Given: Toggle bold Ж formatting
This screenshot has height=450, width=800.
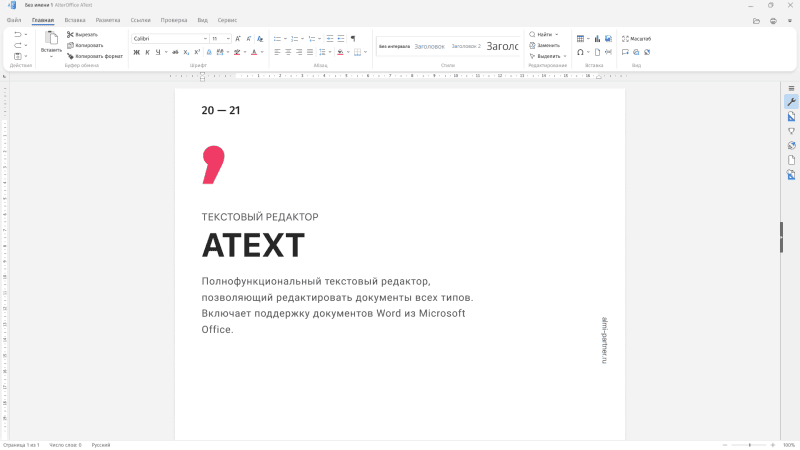Looking at the screenshot, I should click(x=136, y=52).
